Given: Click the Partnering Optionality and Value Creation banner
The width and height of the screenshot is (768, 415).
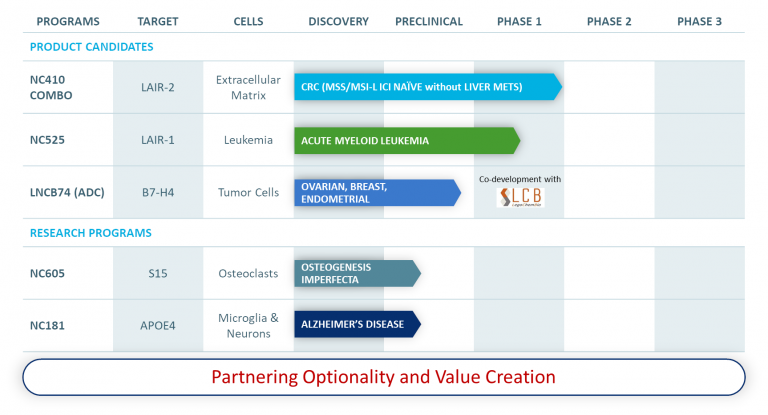Looking at the screenshot, I should point(384,377).
